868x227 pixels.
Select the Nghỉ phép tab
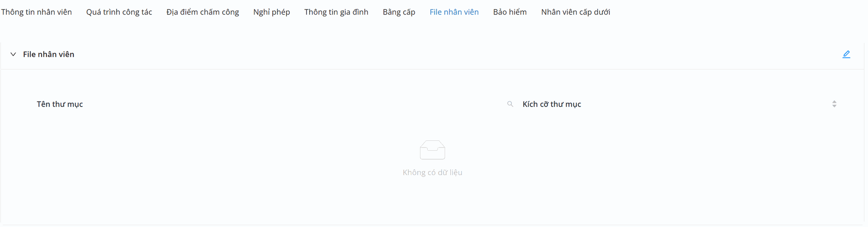click(x=271, y=12)
